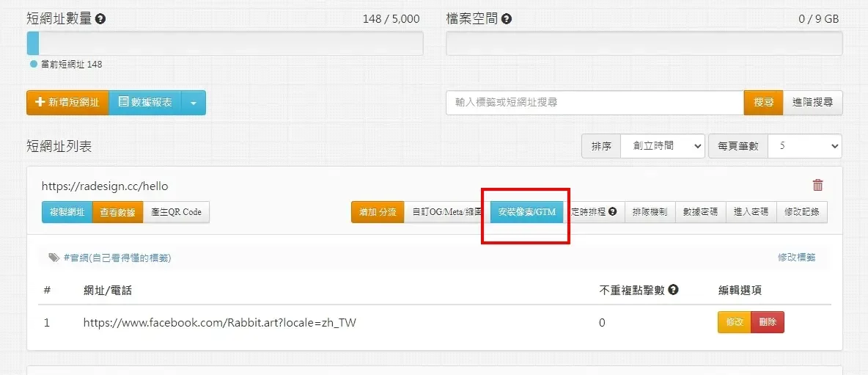Click the short URL count help icon

click(100, 19)
